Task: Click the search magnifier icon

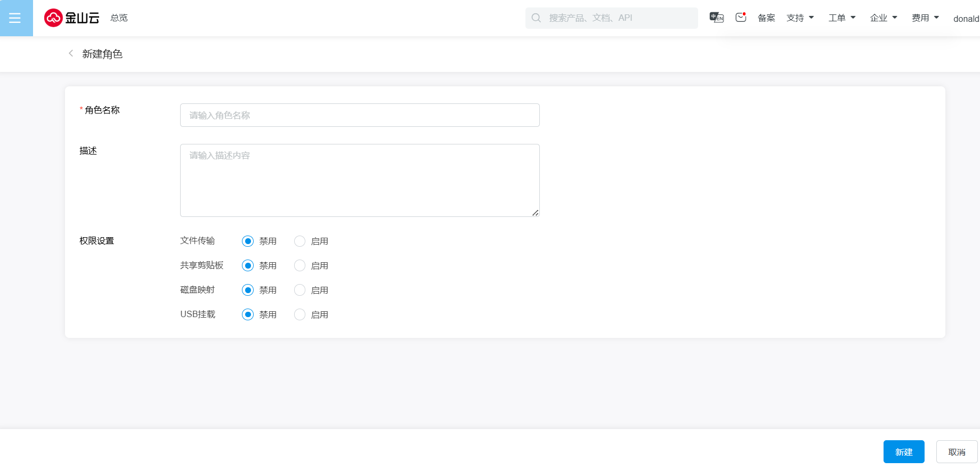Action: [537, 18]
